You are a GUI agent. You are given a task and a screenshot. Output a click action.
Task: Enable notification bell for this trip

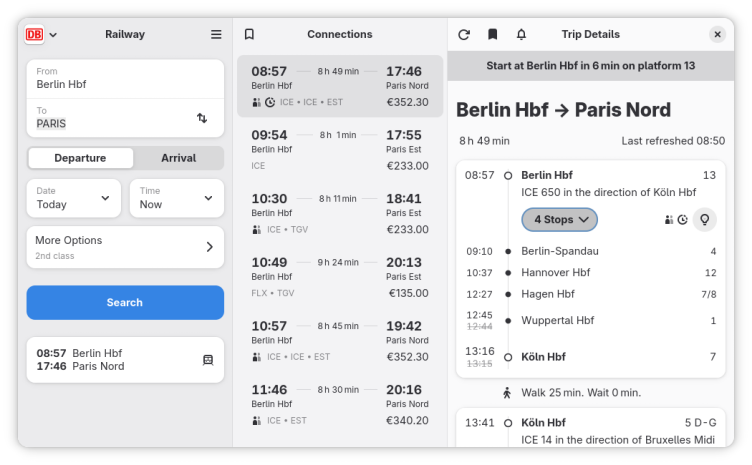pyautogui.click(x=521, y=34)
